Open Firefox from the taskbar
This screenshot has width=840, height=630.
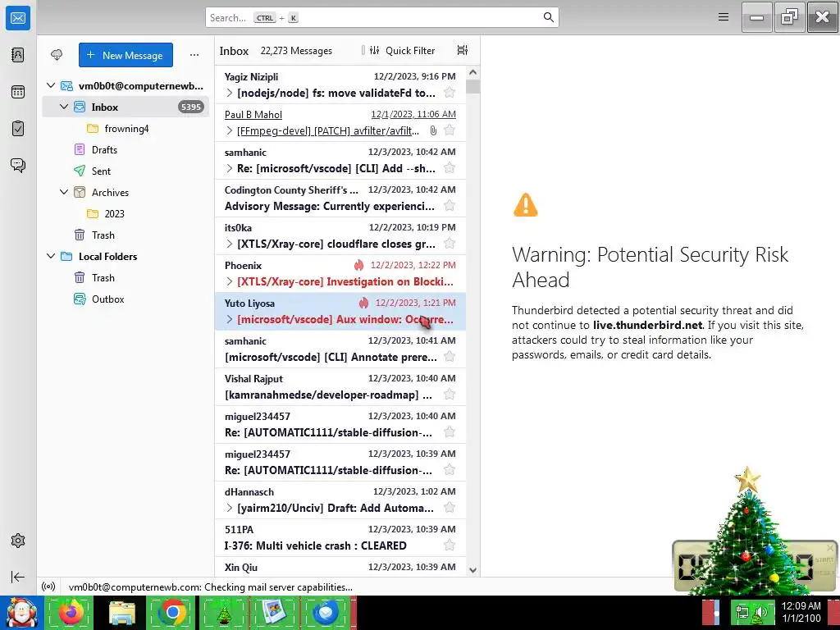point(70,612)
